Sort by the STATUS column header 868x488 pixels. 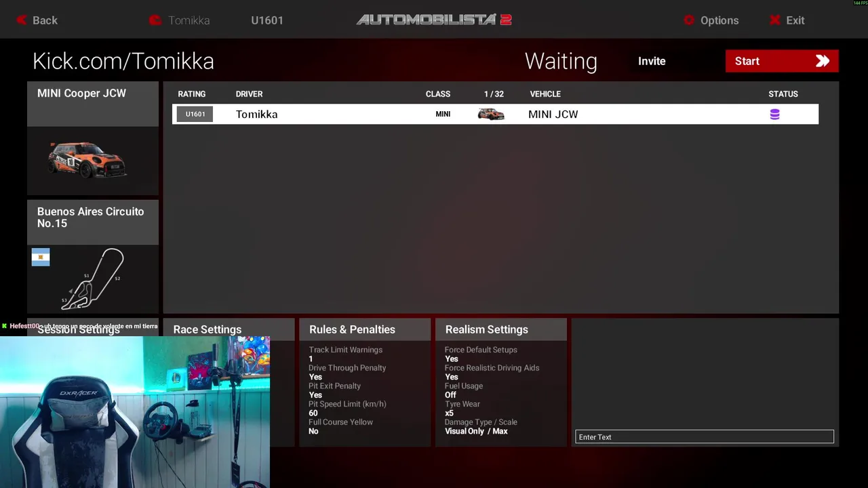[x=783, y=94]
